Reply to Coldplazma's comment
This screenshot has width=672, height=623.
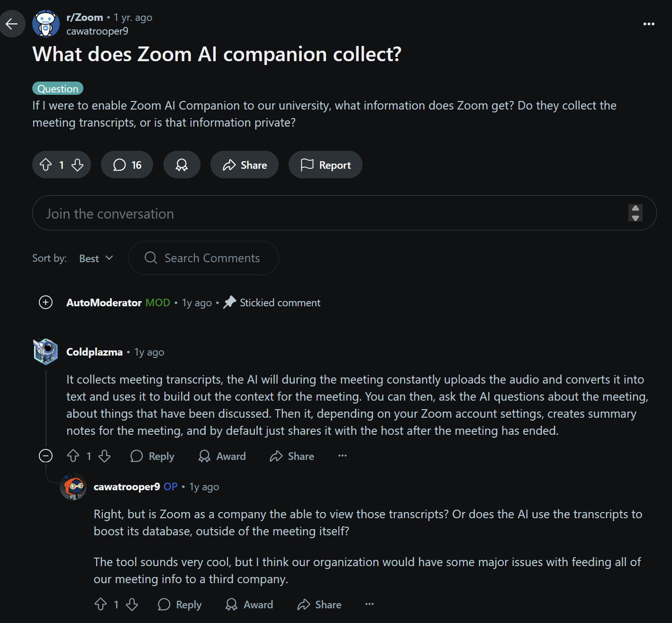click(153, 456)
